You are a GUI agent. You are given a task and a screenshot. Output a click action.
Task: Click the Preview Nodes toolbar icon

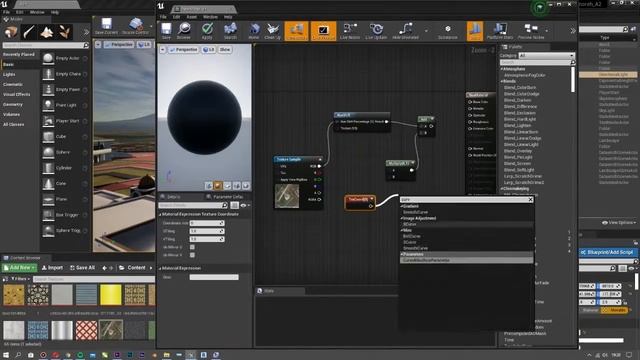coord(531,31)
